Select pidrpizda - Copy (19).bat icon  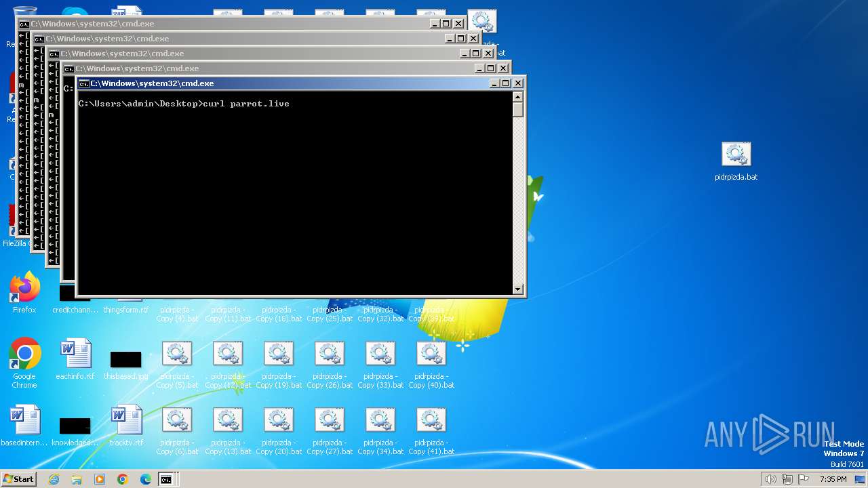click(x=279, y=365)
